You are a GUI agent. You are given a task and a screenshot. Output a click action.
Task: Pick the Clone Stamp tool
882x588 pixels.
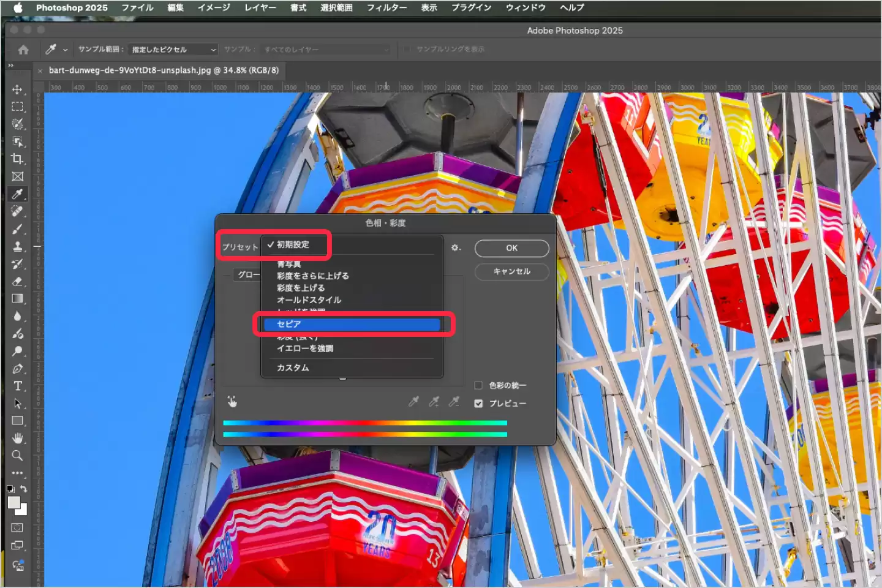(17, 246)
